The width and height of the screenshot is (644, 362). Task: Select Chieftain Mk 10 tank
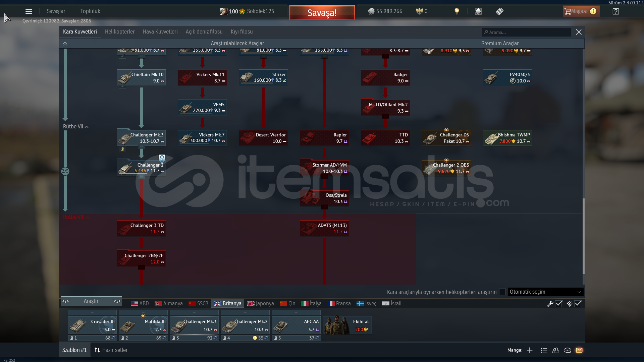(141, 78)
